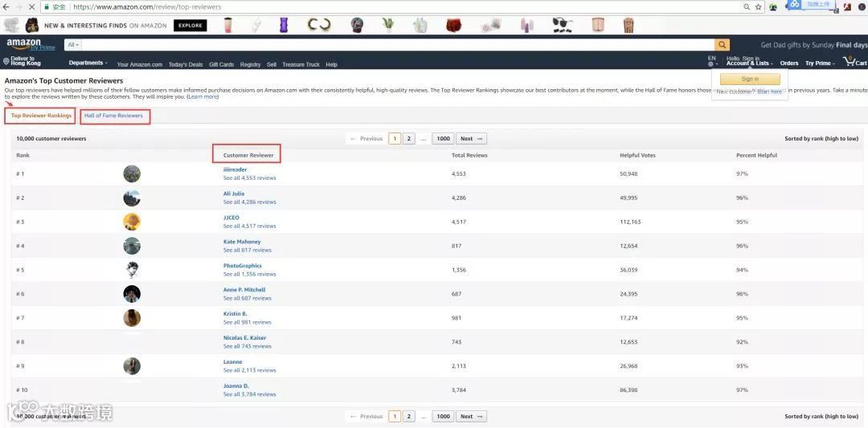Open Orders page
This screenshot has height=428, width=868.
coord(789,63)
